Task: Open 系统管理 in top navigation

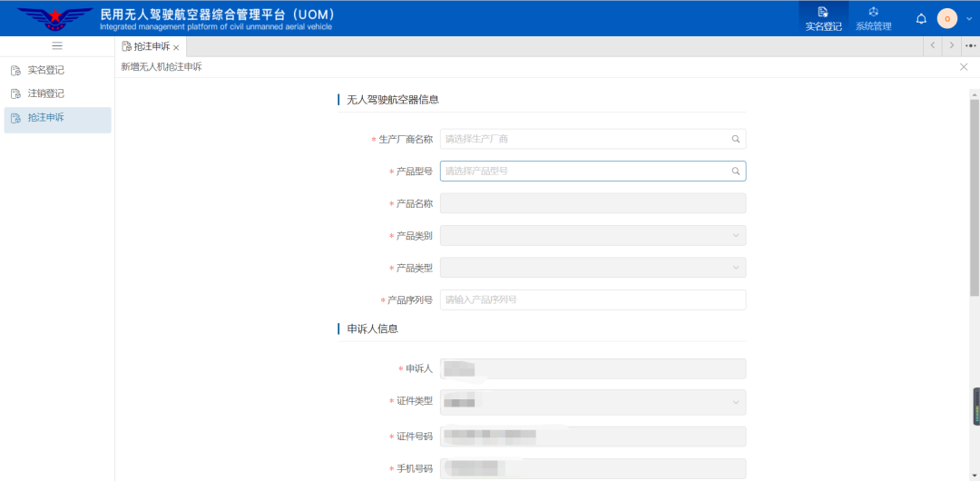Action: coord(873,18)
